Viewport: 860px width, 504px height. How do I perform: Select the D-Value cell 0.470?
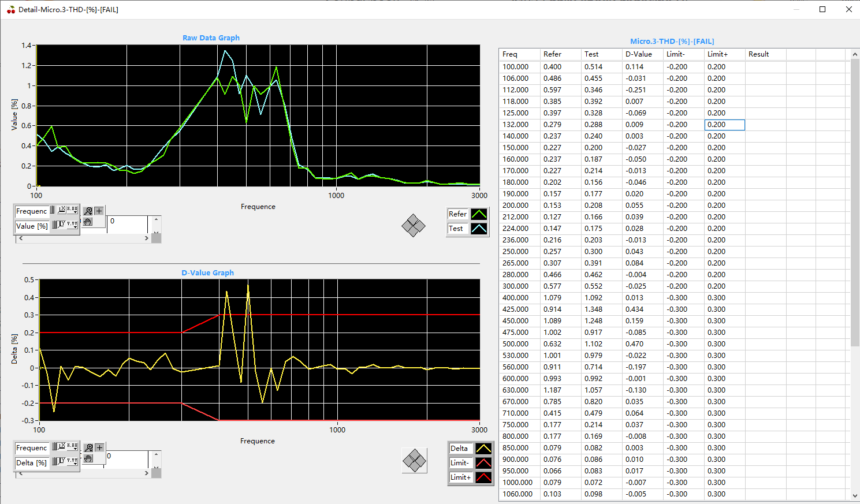642,344
